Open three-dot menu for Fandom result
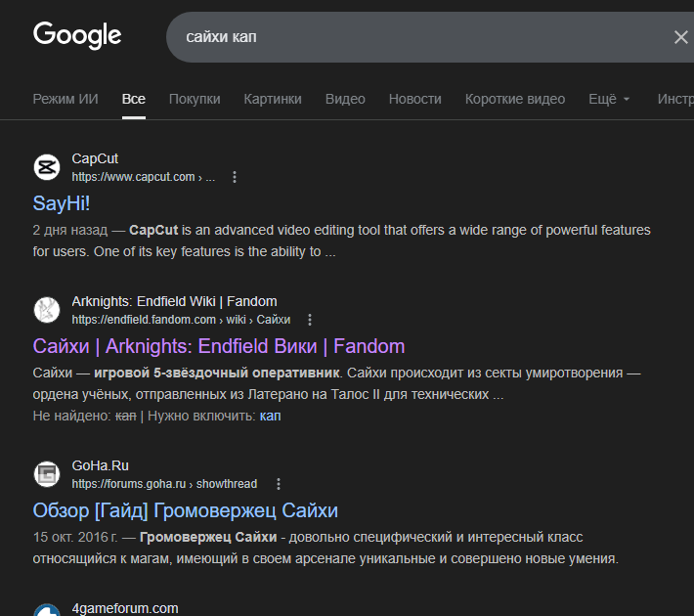This screenshot has height=616, width=694. tap(310, 320)
